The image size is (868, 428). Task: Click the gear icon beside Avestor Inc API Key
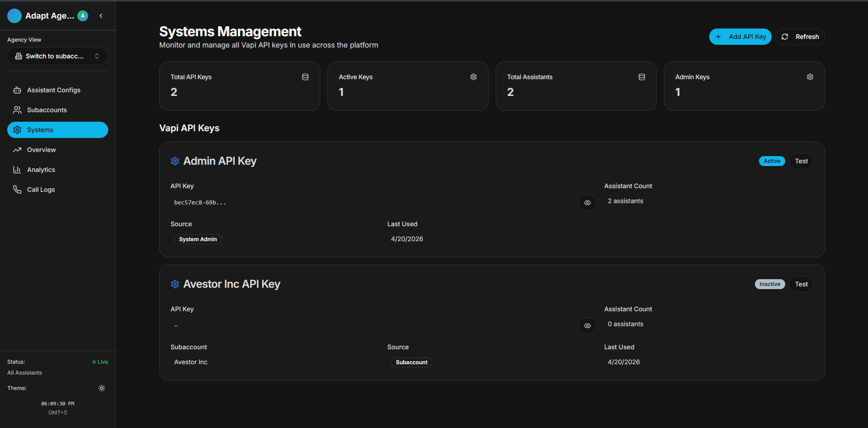175,284
